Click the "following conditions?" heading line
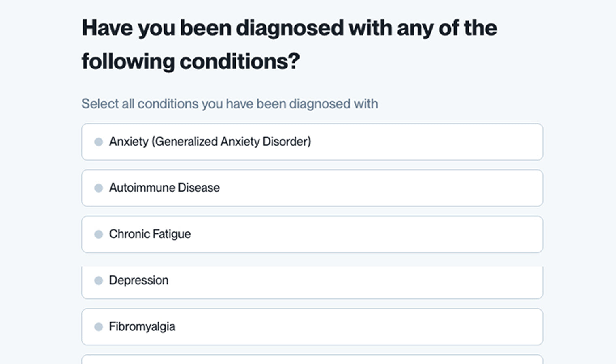This screenshot has height=364, width=616. pyautogui.click(x=191, y=61)
